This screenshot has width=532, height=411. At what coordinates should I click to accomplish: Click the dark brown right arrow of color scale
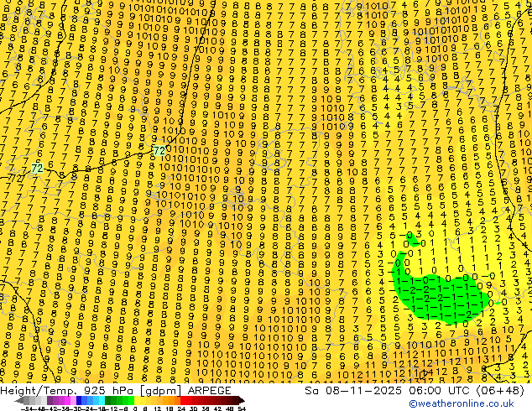[242, 400]
